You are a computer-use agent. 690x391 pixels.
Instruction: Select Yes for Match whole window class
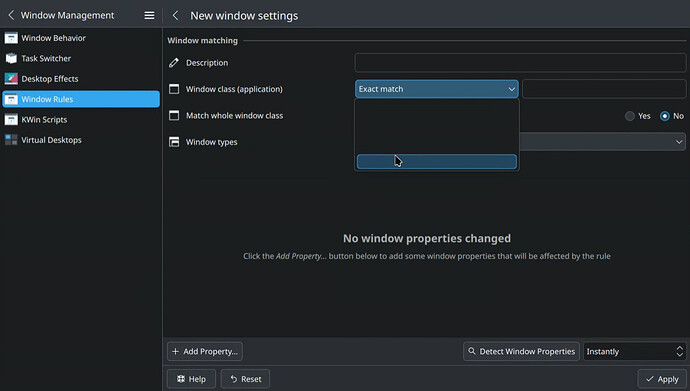(630, 116)
